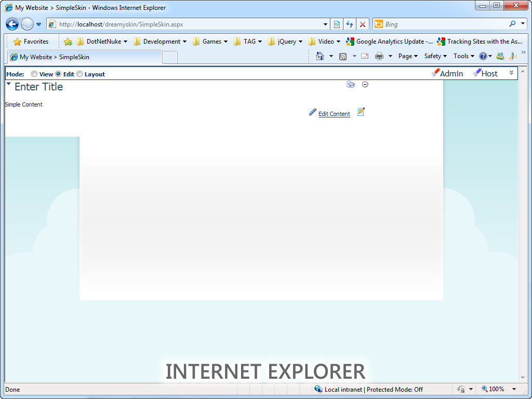Go back with the Back arrow button
Screen dimensions: 532x399
(x=12, y=24)
